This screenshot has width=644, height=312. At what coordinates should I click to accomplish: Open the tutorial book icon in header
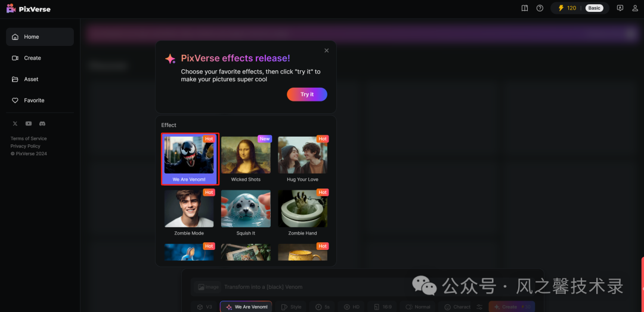click(525, 8)
